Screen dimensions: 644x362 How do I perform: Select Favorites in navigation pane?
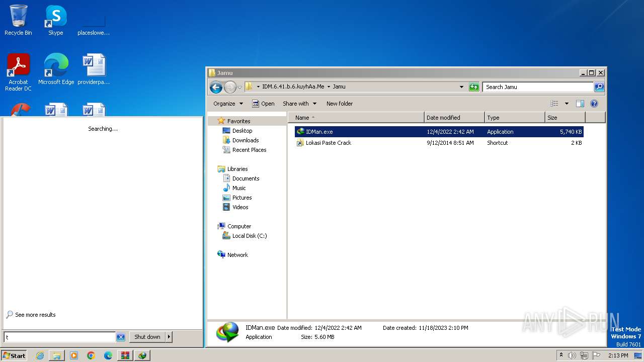point(238,121)
